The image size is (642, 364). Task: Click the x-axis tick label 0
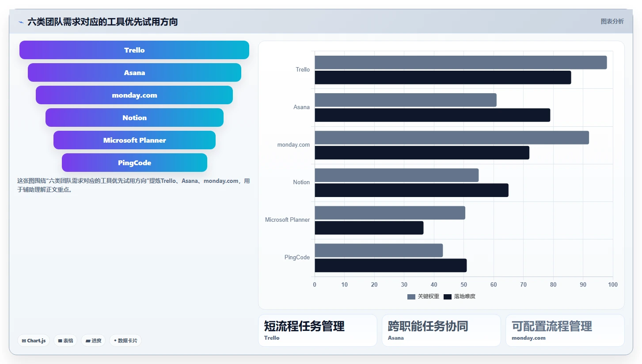tap(315, 284)
